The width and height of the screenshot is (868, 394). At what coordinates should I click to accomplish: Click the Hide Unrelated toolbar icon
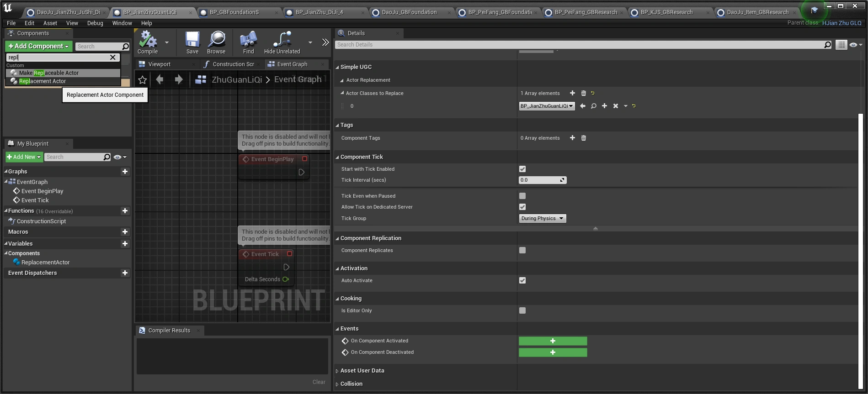click(282, 40)
